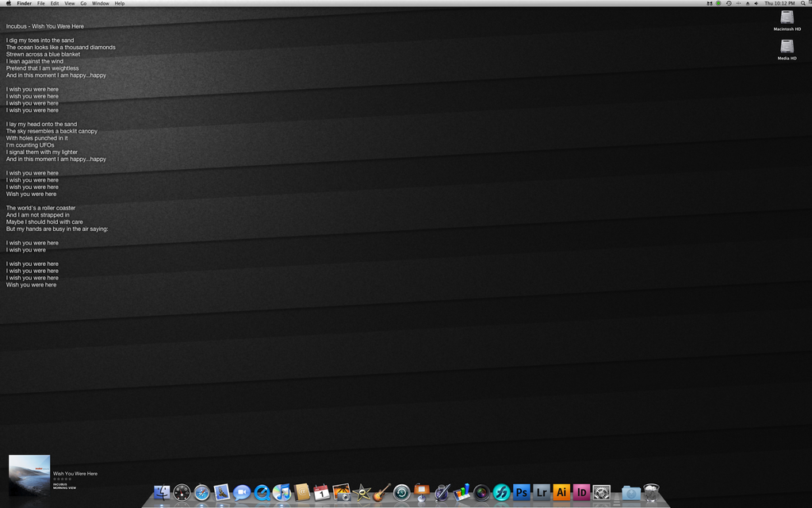Open the Edit menu

pos(55,3)
